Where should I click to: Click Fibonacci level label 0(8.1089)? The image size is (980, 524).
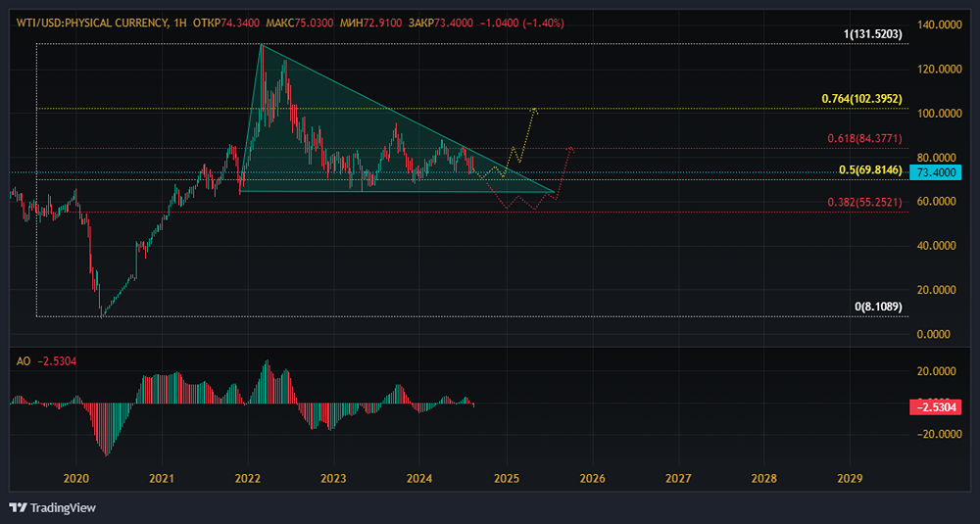878,307
